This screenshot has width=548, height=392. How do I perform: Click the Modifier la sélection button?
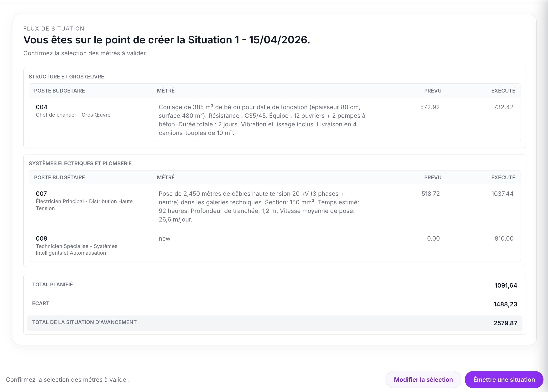click(423, 379)
